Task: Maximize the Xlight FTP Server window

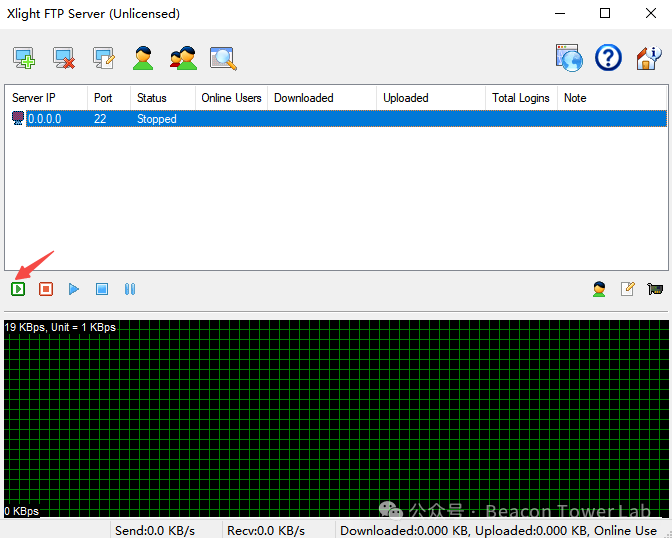Action: pos(605,13)
